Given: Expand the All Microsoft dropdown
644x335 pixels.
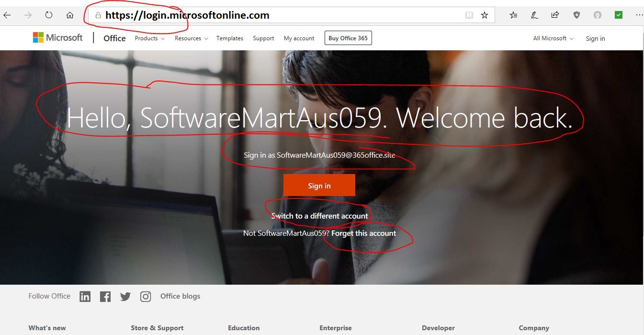Looking at the screenshot, I should [x=553, y=38].
